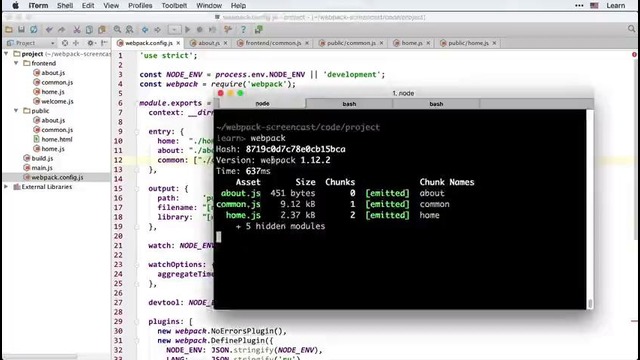Close the webpack.config.js editor tab
640x360 pixels.
[178, 43]
